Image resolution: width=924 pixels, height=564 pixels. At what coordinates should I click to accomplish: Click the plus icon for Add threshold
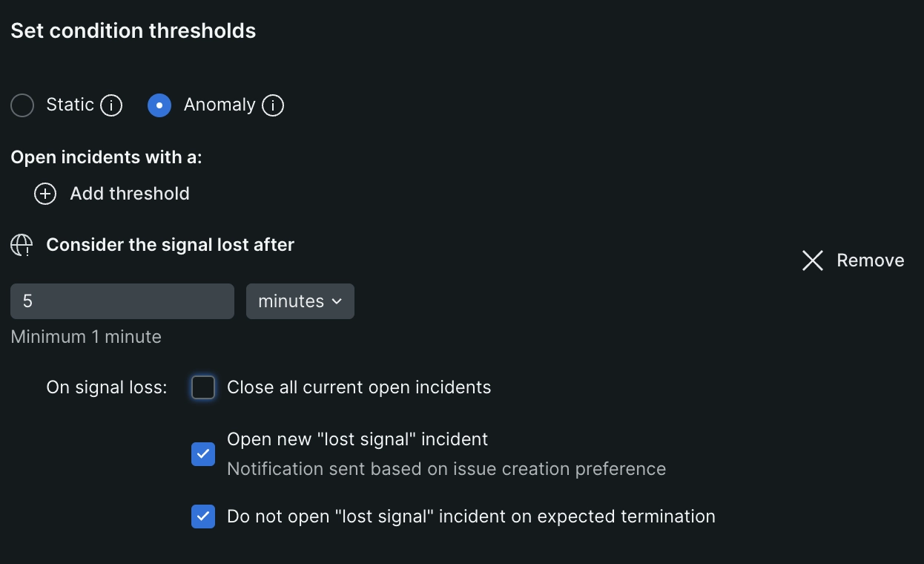45,194
